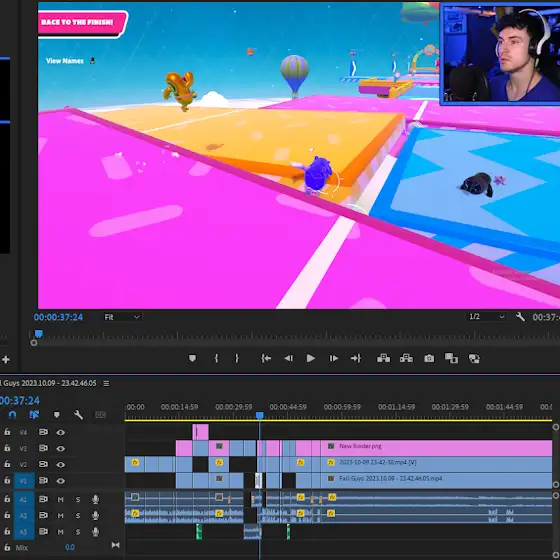The image size is (560, 560).
Task: Lock track V3
Action: 7,448
